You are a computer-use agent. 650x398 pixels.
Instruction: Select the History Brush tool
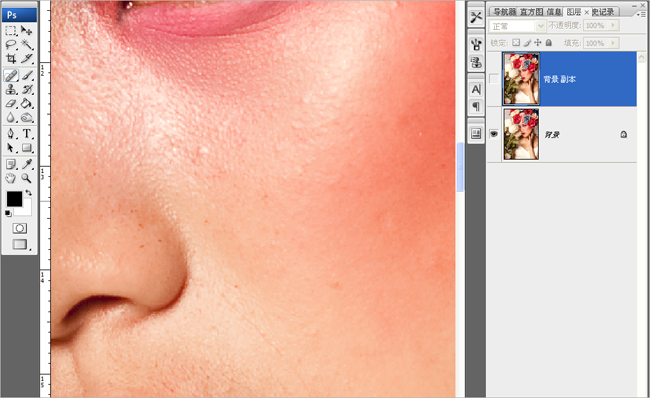coord(27,89)
